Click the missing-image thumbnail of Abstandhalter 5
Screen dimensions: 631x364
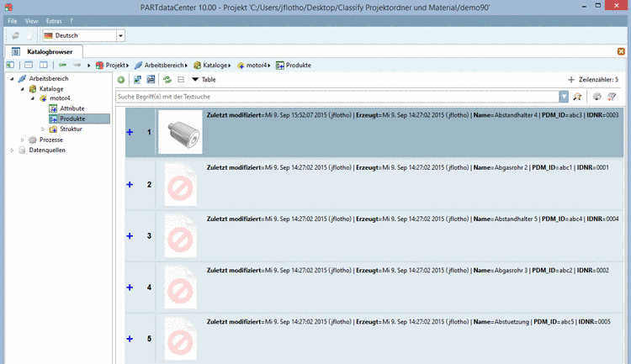pos(180,236)
